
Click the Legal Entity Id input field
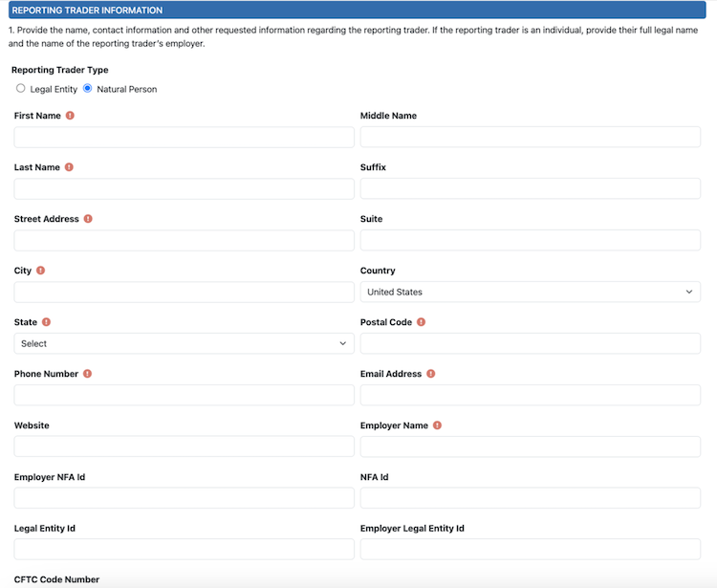[x=185, y=550]
